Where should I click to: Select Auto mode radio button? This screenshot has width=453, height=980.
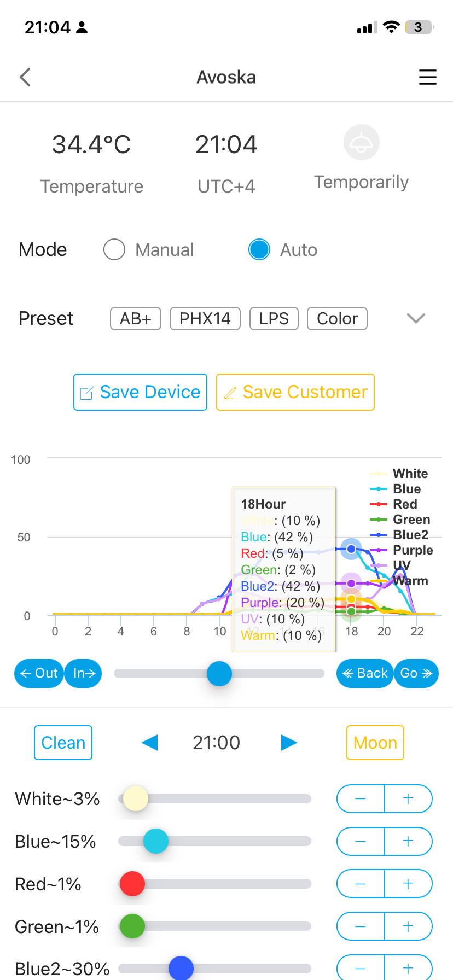coord(259,250)
